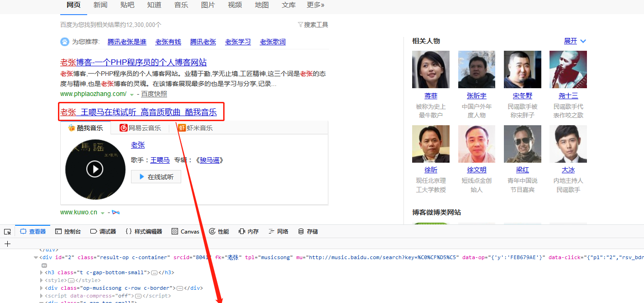Open the dropdown arrow next to www.phplaozhang.com

[x=132, y=95]
